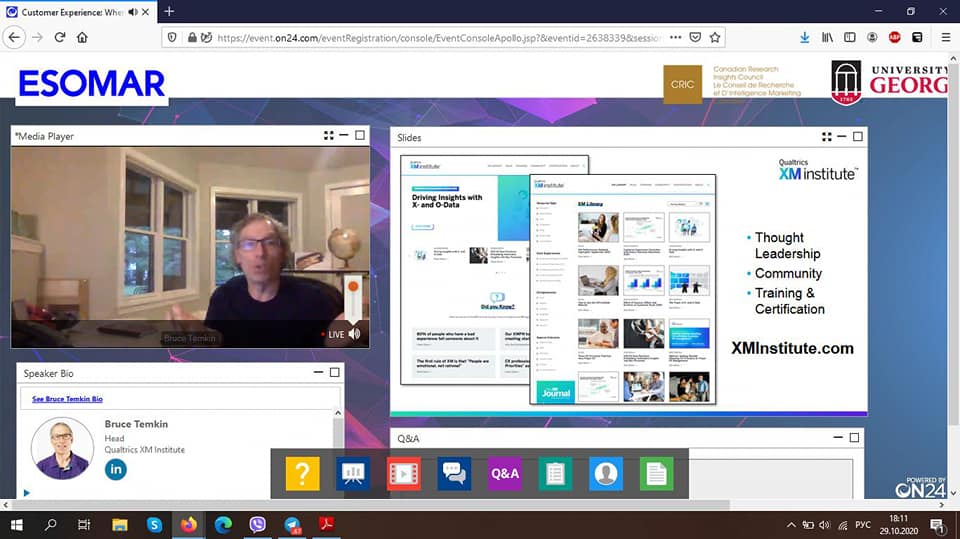Screen dimensions: 960x539
Task: Open the purple Q&A dock widget
Action: pos(505,473)
